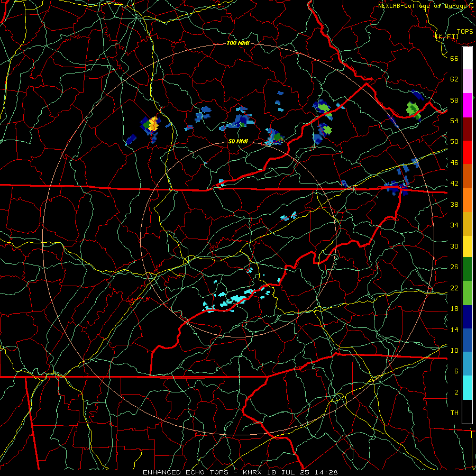This screenshot has width=476, height=476.
Task: Click the "42" legend value
Action: pyautogui.click(x=454, y=183)
